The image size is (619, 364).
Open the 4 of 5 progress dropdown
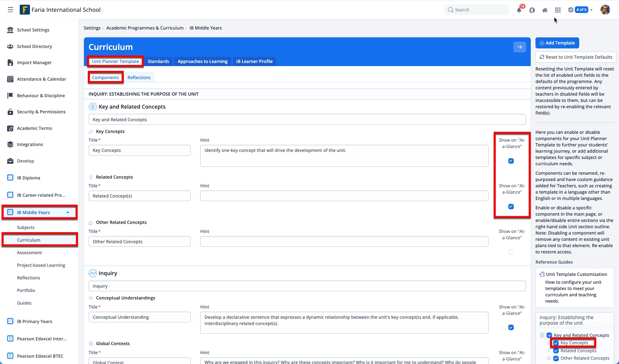(580, 10)
